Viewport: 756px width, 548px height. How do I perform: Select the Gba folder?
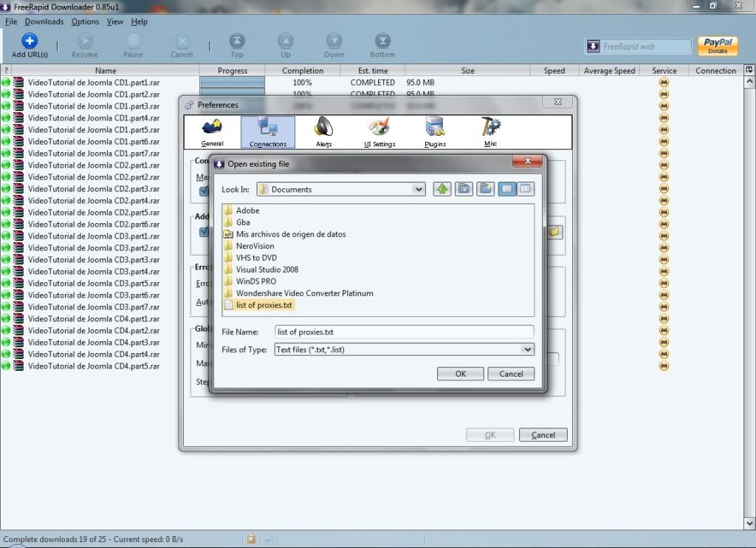coord(237,222)
